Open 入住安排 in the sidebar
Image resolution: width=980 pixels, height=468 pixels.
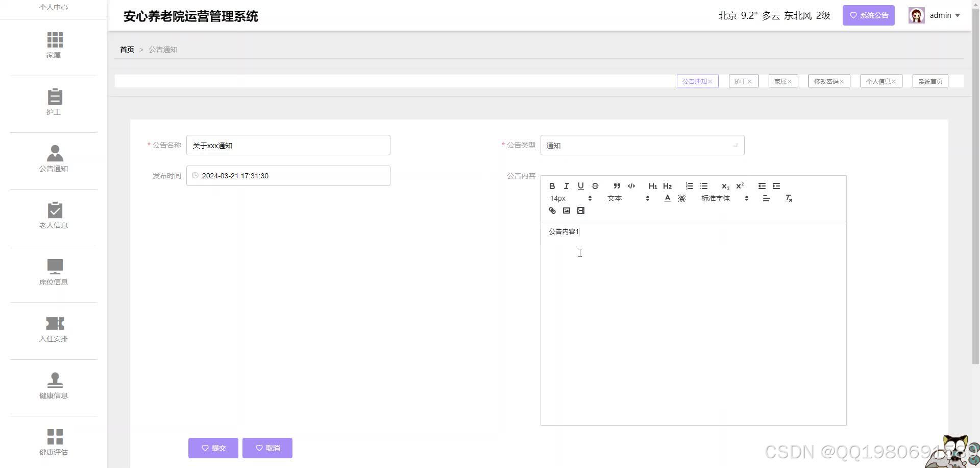(x=54, y=330)
